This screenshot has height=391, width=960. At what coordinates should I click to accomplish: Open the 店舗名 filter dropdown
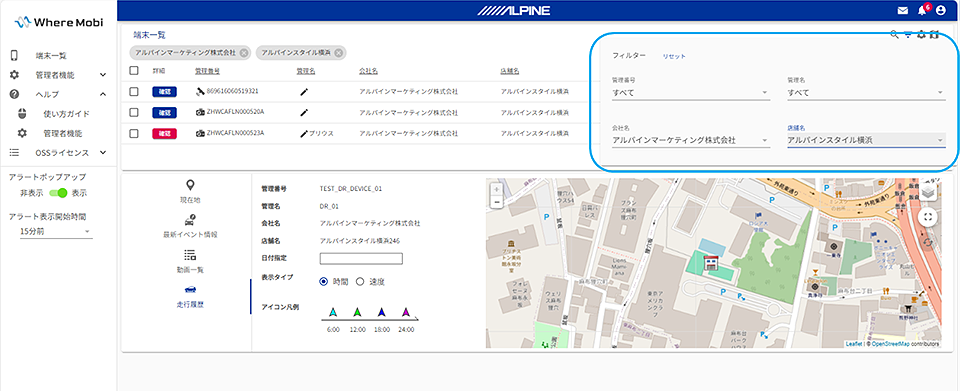click(866, 140)
